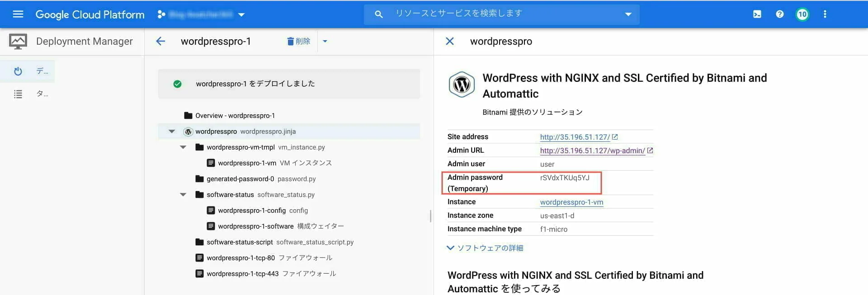Select wordpresspro-1-tcp-80 firewall resource

click(x=289, y=258)
